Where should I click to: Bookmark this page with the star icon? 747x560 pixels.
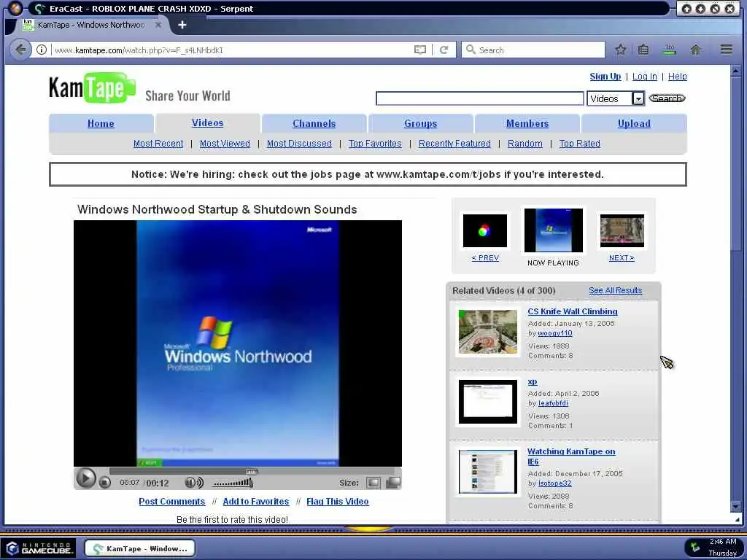(620, 50)
